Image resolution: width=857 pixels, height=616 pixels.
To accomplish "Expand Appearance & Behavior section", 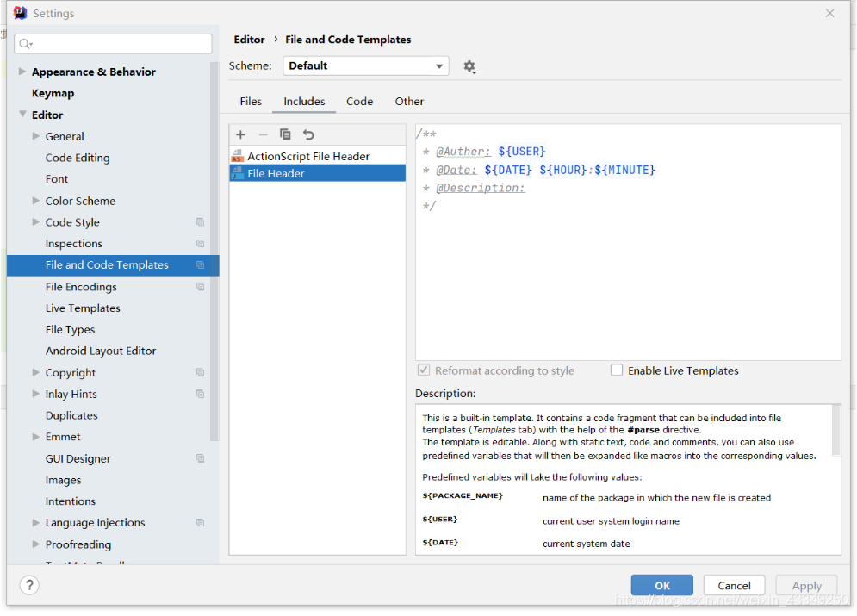I will pos(22,72).
